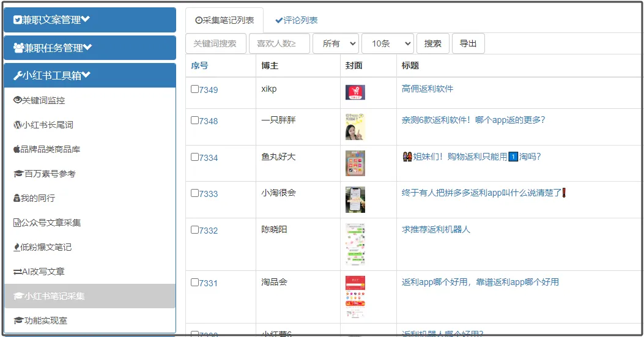Click the flame icon beside 低粉爆文笔记
Viewport: 644px width, 337px height.
[x=17, y=247]
